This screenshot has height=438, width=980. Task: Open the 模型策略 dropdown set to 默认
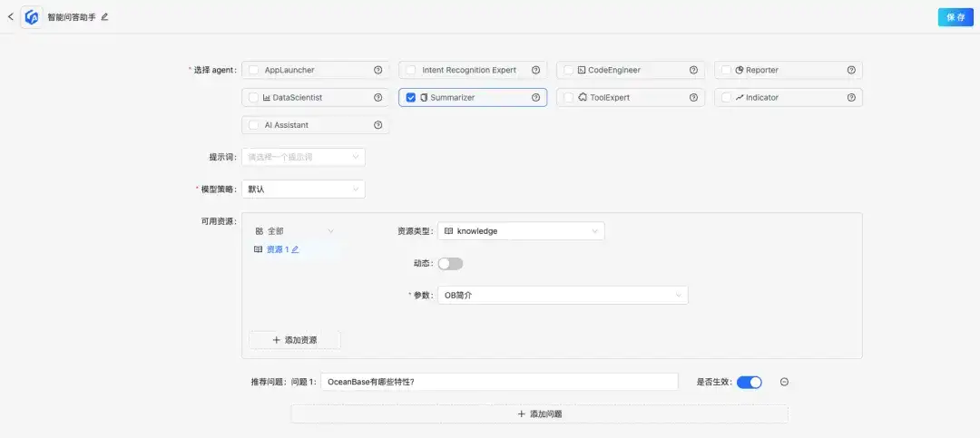coord(303,189)
